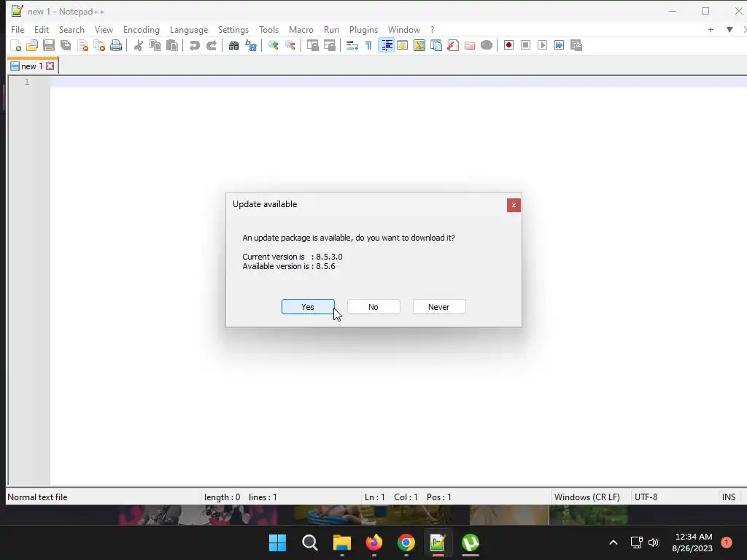Viewport: 747px width, 560px height.
Task: Open the Tools menu
Action: (x=268, y=29)
